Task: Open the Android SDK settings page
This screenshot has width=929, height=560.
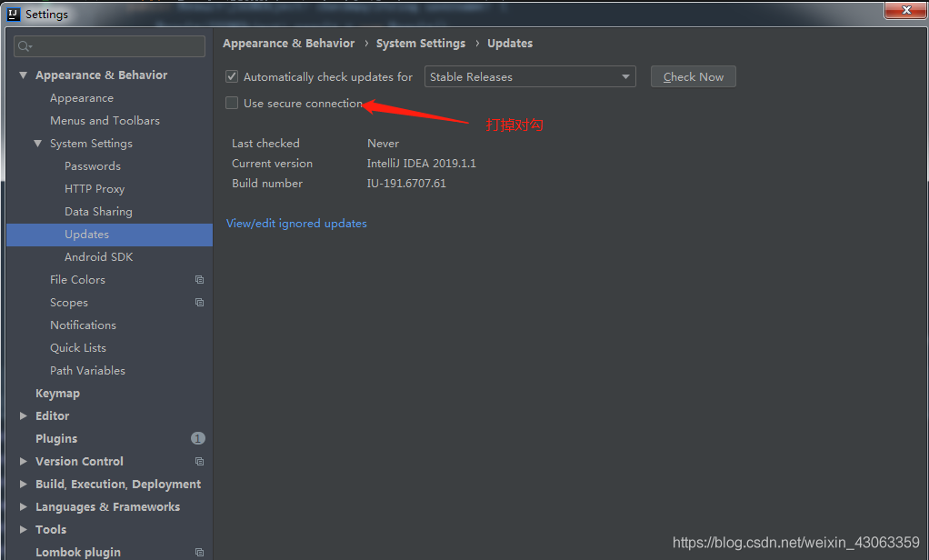Action: (x=99, y=257)
